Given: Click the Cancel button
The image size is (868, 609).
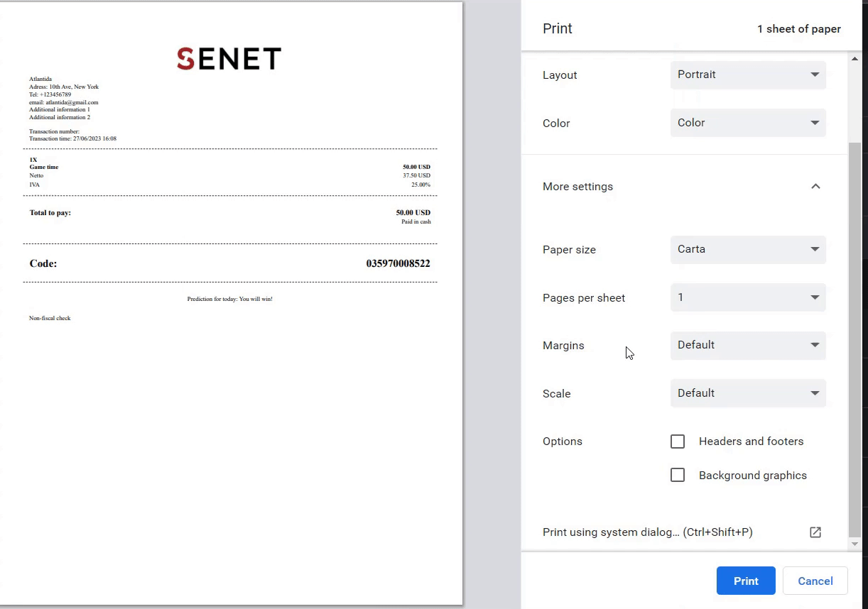Looking at the screenshot, I should pos(815,581).
